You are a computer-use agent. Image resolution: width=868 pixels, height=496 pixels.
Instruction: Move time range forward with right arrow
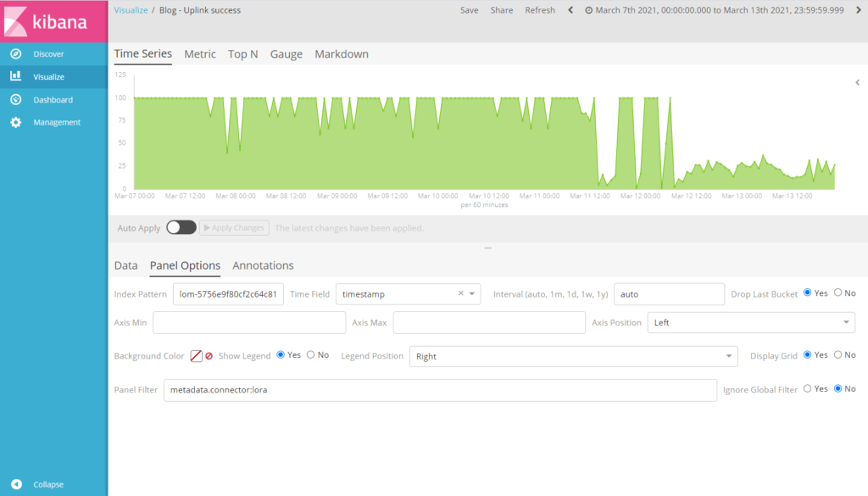tap(859, 10)
